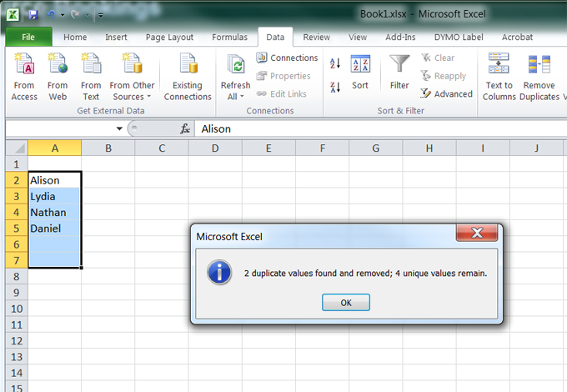This screenshot has height=392, width=567.
Task: Click the Sort Z to A icon
Action: coord(335,87)
